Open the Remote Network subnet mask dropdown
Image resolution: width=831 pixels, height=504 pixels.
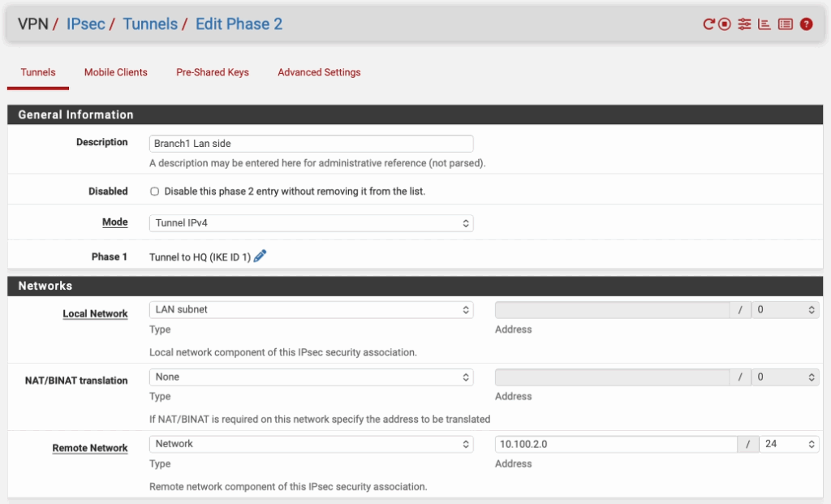tap(788, 444)
